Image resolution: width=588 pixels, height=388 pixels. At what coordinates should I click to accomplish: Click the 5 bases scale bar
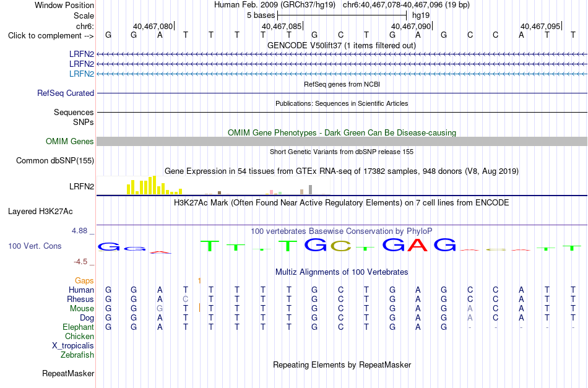(342, 15)
